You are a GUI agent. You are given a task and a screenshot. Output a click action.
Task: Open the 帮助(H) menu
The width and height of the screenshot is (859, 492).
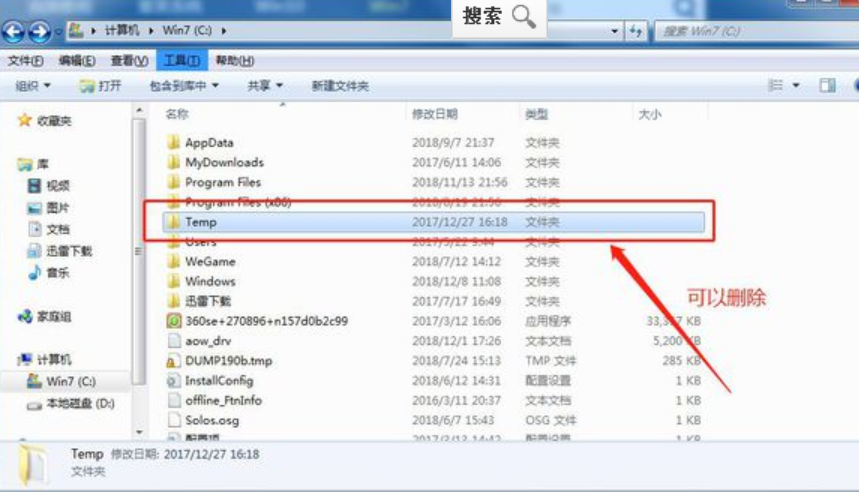click(234, 61)
